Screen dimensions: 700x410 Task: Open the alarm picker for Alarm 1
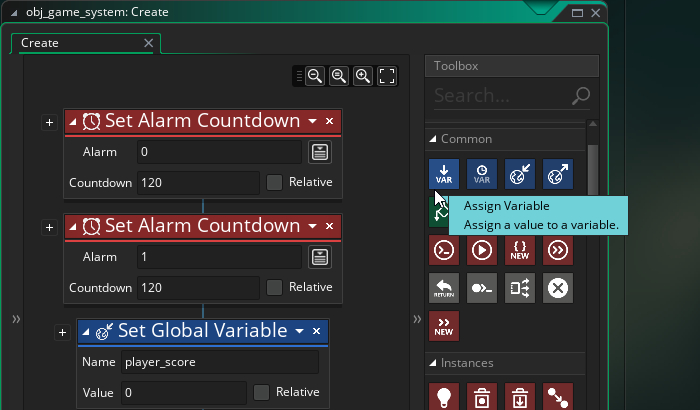320,257
